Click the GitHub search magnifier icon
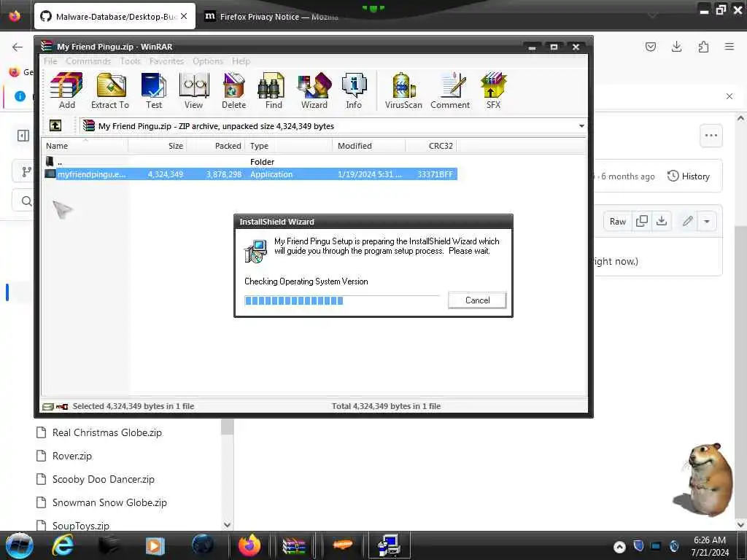 click(x=27, y=201)
